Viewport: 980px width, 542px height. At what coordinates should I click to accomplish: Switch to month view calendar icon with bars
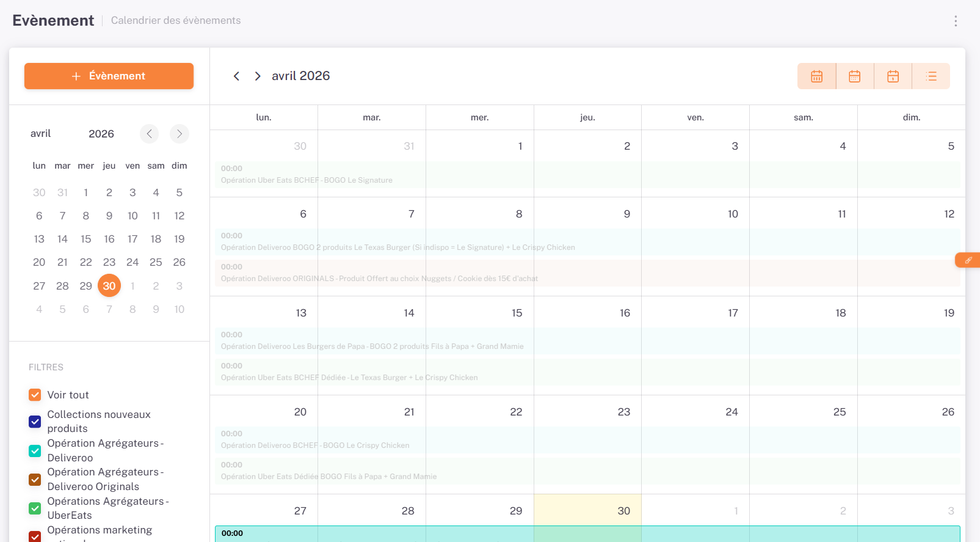[x=816, y=76]
